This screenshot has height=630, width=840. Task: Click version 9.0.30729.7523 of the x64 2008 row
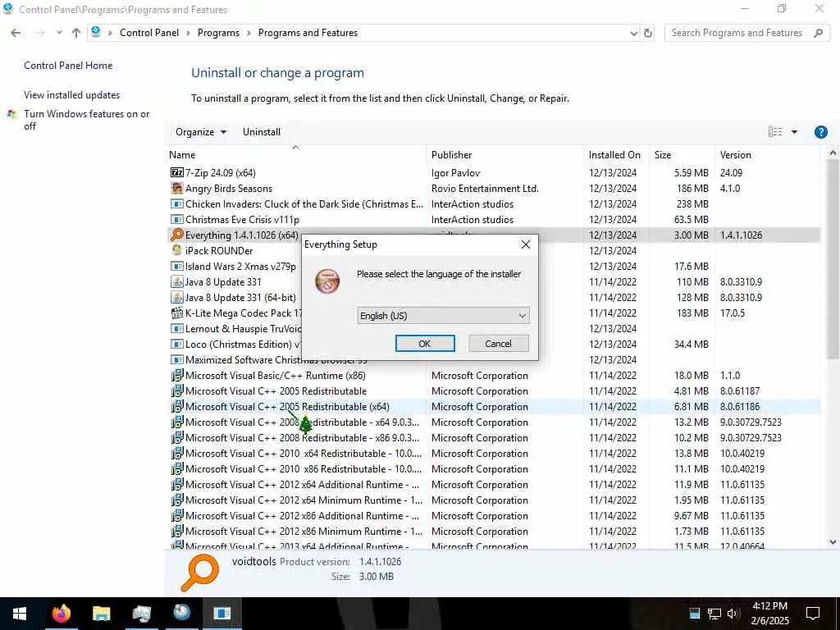click(x=751, y=422)
